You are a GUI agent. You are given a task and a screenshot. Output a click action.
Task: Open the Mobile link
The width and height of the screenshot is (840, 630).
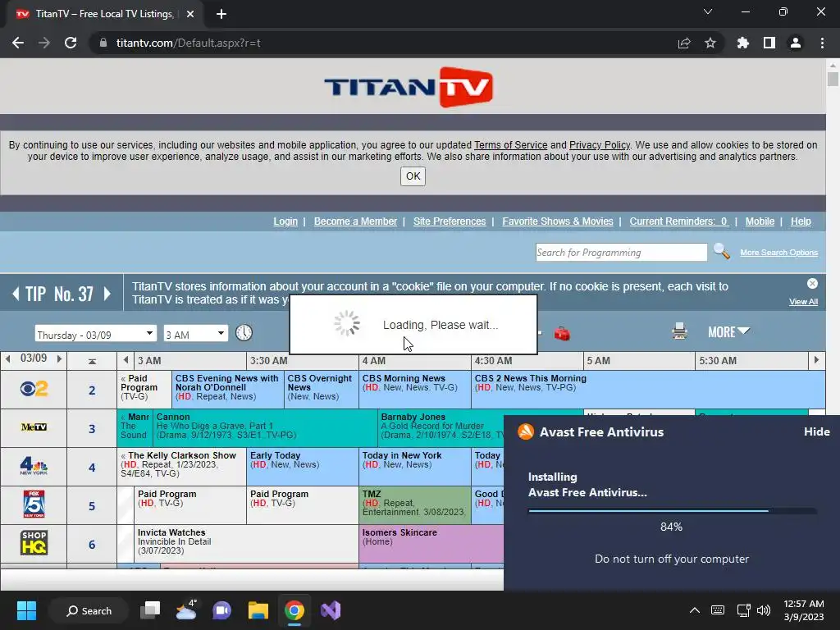(x=760, y=221)
